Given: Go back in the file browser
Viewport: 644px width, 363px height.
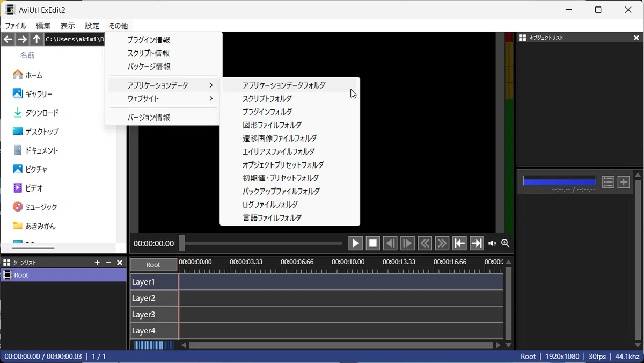Looking at the screenshot, I should (8, 39).
